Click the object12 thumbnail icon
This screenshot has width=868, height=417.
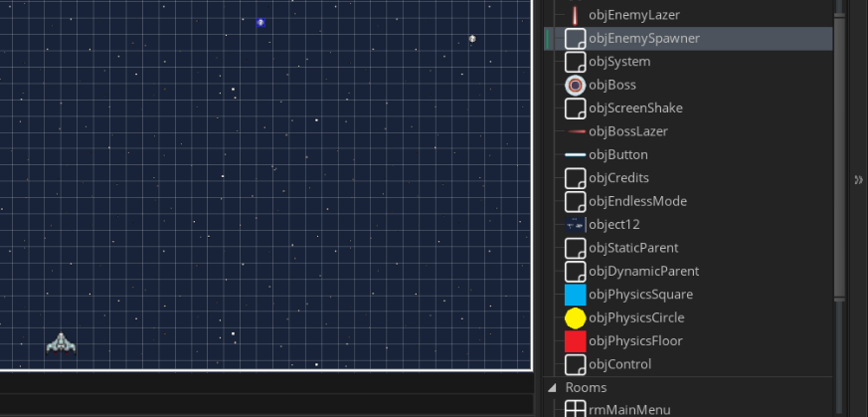(x=575, y=225)
